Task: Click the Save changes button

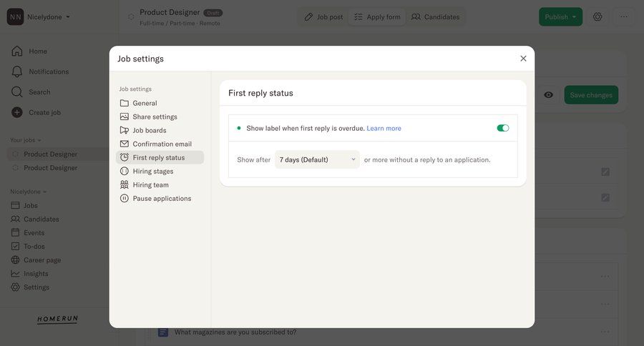Action: [591, 95]
